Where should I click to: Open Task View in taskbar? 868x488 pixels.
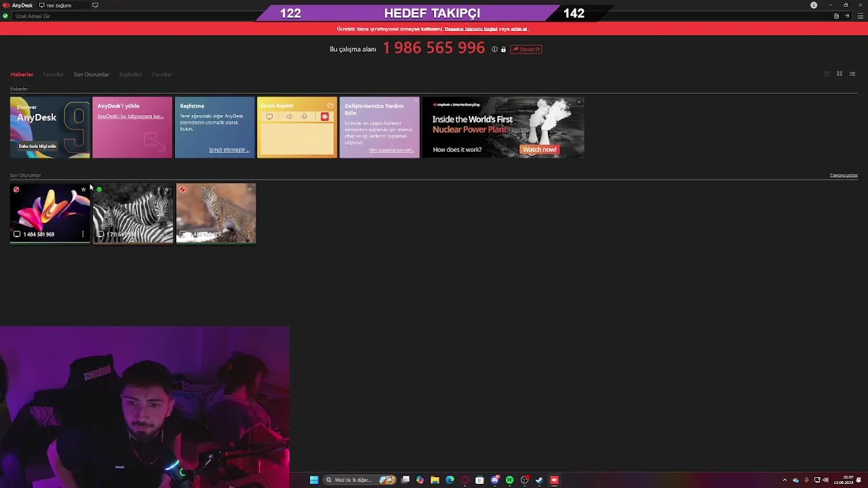[406, 480]
